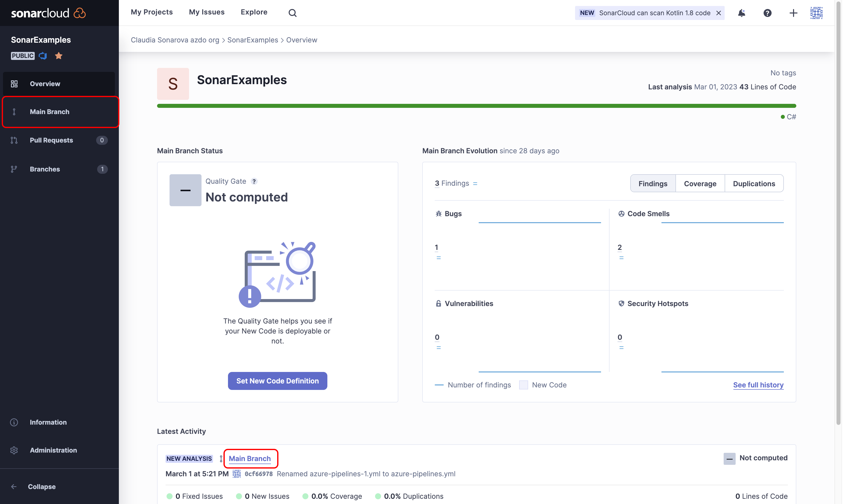Open Information in the sidebar
The width and height of the screenshot is (843, 504).
59,422
